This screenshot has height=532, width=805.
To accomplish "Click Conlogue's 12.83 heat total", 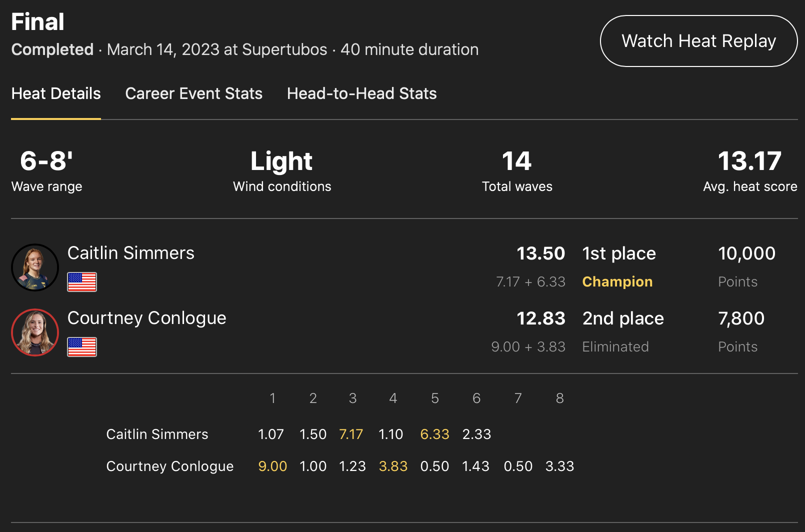I will click(540, 318).
